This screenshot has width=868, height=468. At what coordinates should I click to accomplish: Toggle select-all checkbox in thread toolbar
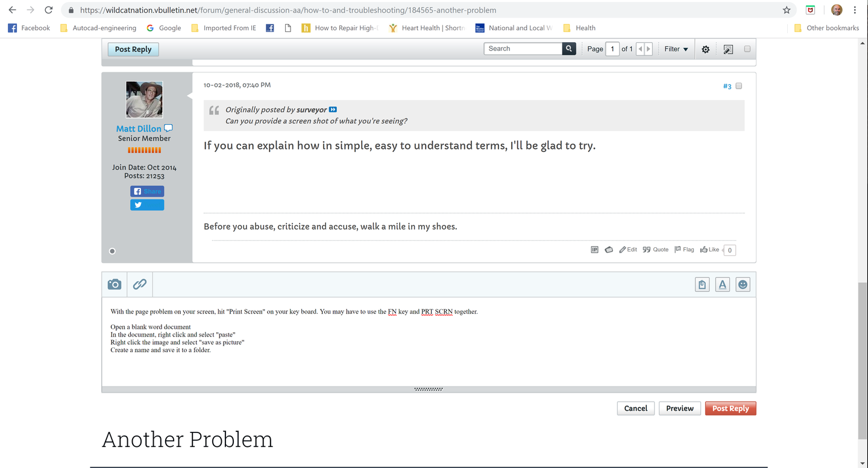tap(747, 49)
